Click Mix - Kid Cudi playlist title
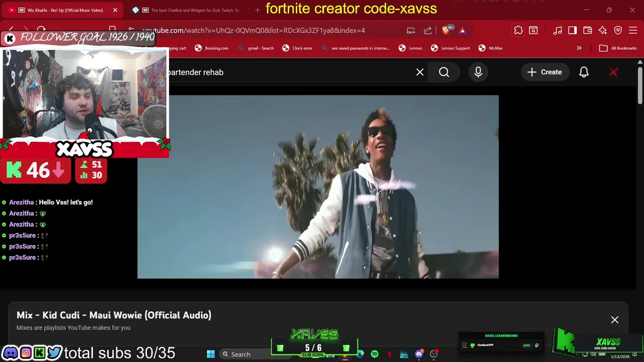Viewport: 644px width, 362px height. click(x=114, y=315)
